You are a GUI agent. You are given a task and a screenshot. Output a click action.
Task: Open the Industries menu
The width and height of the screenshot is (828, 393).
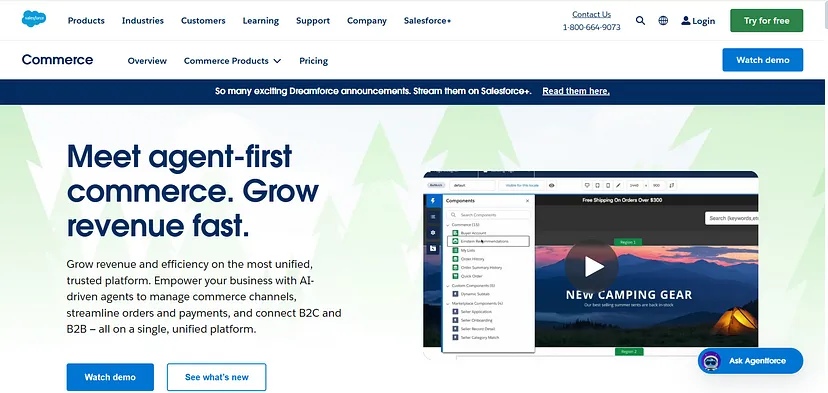point(143,21)
